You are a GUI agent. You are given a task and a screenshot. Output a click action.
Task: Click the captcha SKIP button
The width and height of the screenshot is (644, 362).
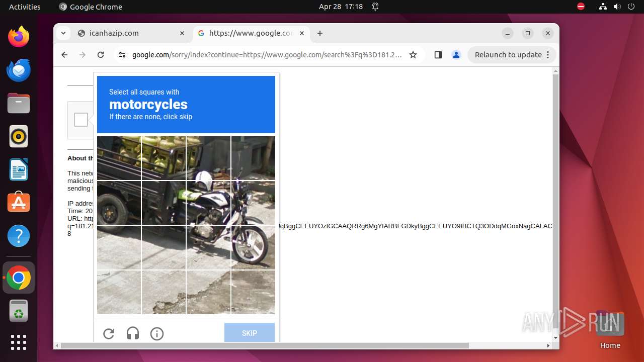coord(250,333)
